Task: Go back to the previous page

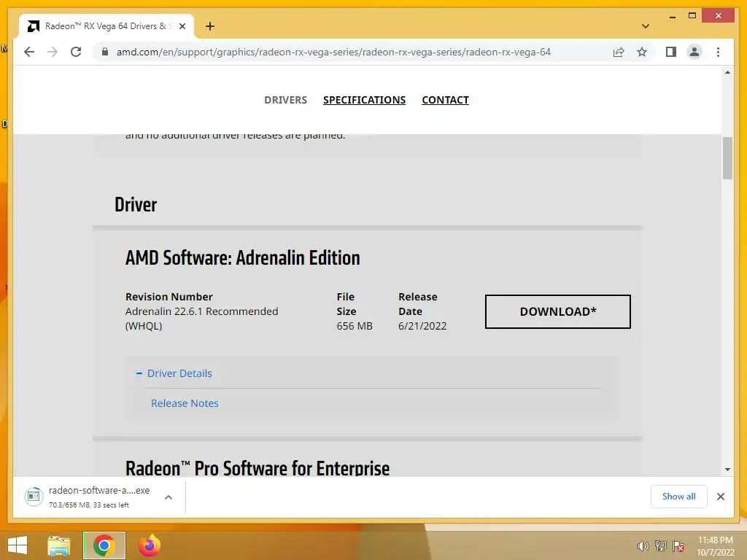Action: (29, 52)
